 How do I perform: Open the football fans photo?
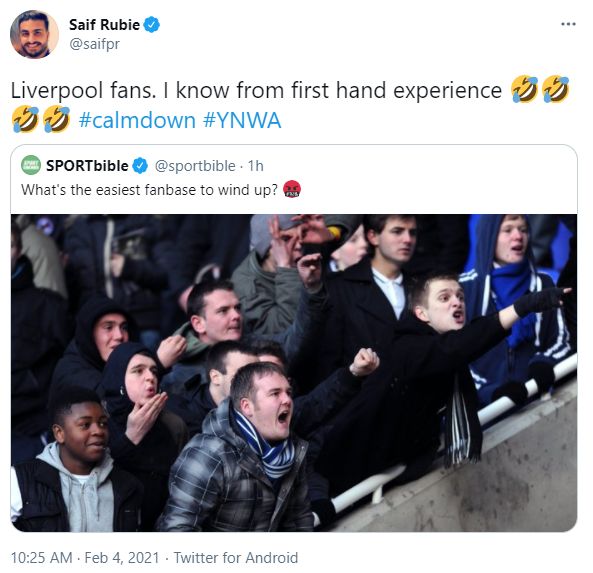(294, 373)
